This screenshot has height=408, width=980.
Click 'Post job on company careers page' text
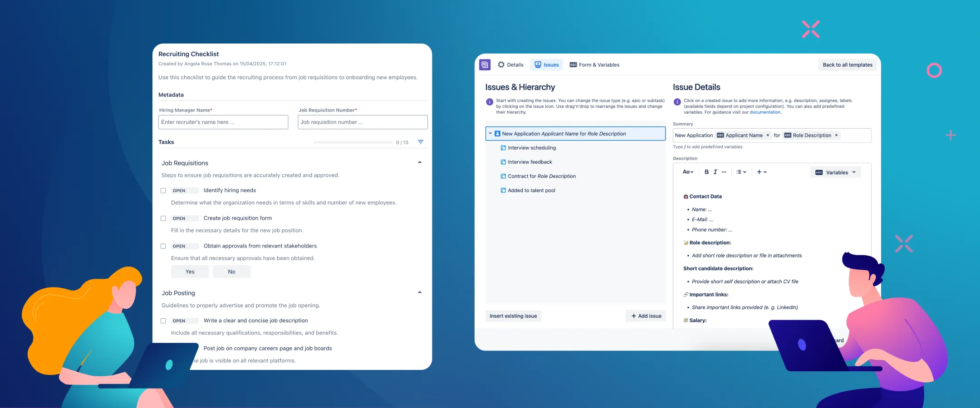tap(268, 348)
